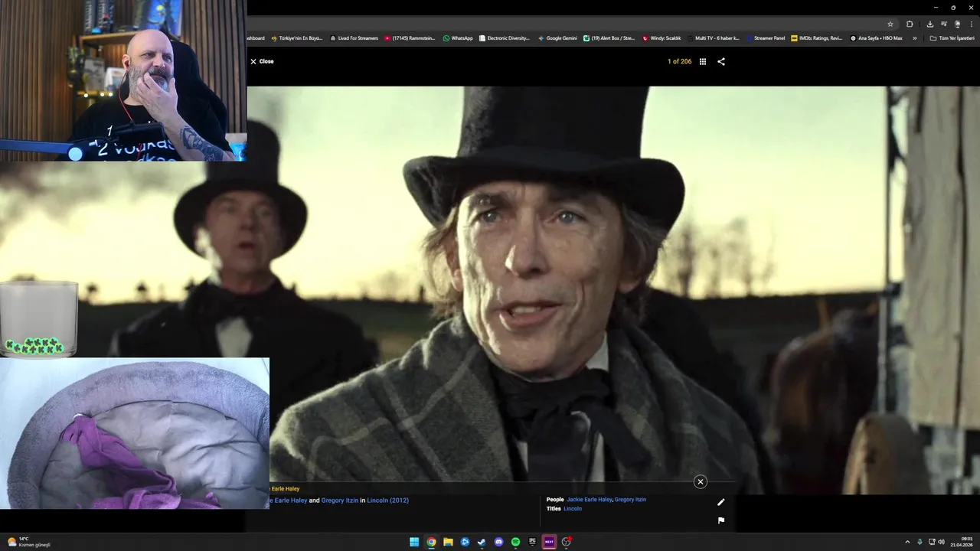
Task: Open volume control in tray
Action: [941, 542]
